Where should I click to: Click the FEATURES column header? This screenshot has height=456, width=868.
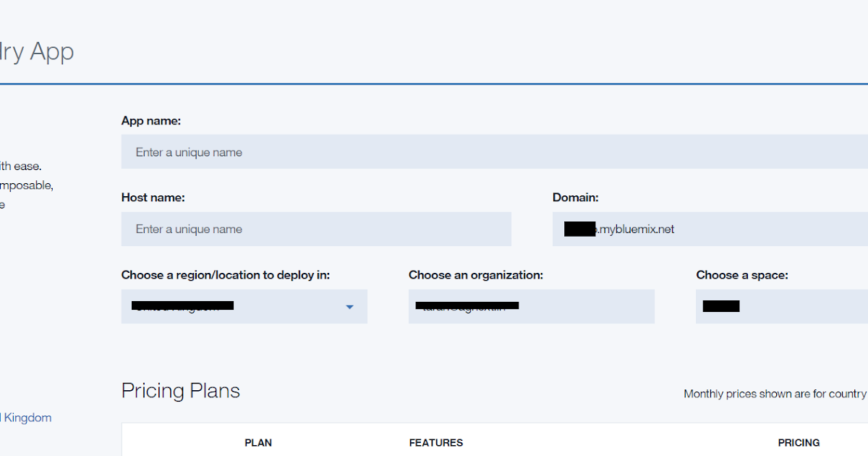435,442
